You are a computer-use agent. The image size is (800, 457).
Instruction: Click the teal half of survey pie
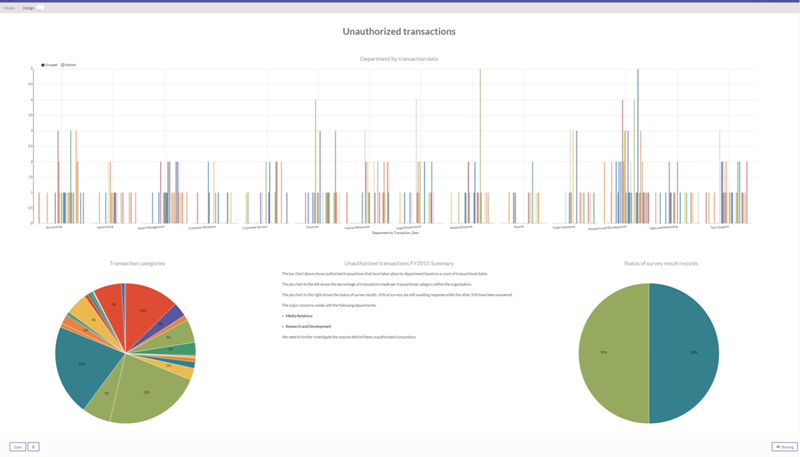tap(685, 353)
